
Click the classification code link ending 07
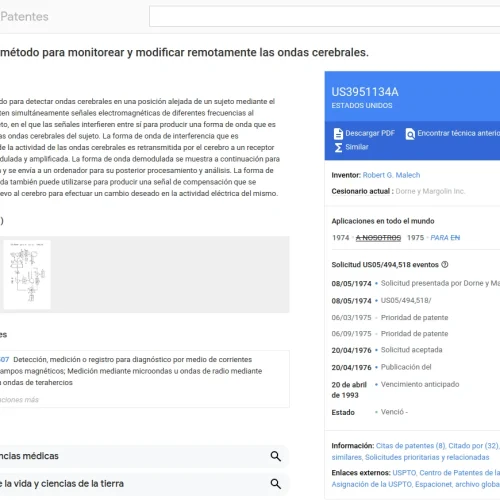tap(4, 359)
